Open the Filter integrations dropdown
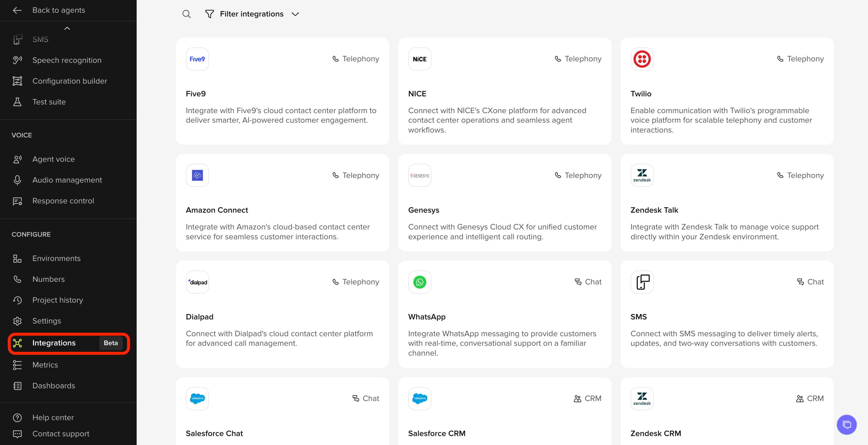This screenshot has width=868, height=445. pos(252,14)
